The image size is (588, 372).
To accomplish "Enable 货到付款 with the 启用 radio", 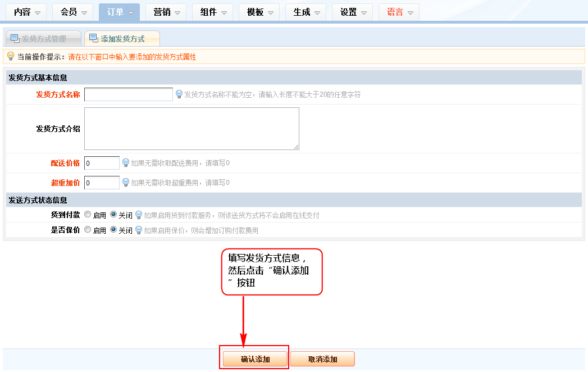I will [x=88, y=215].
